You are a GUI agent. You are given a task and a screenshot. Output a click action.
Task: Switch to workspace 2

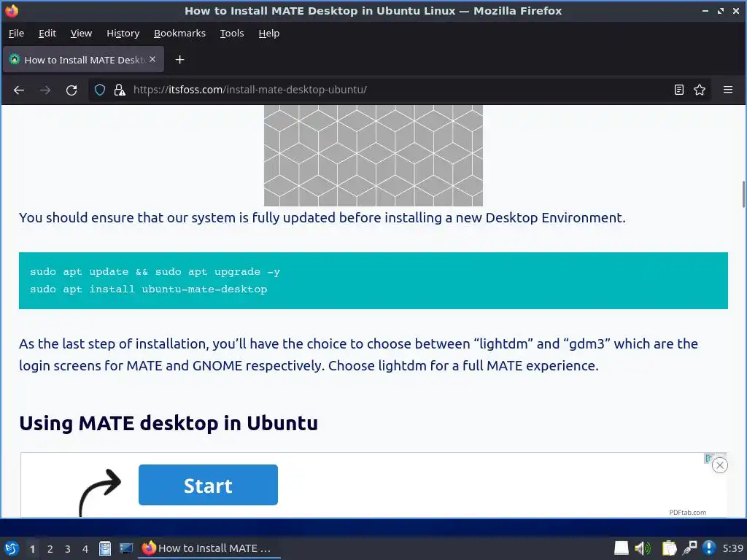coord(50,549)
